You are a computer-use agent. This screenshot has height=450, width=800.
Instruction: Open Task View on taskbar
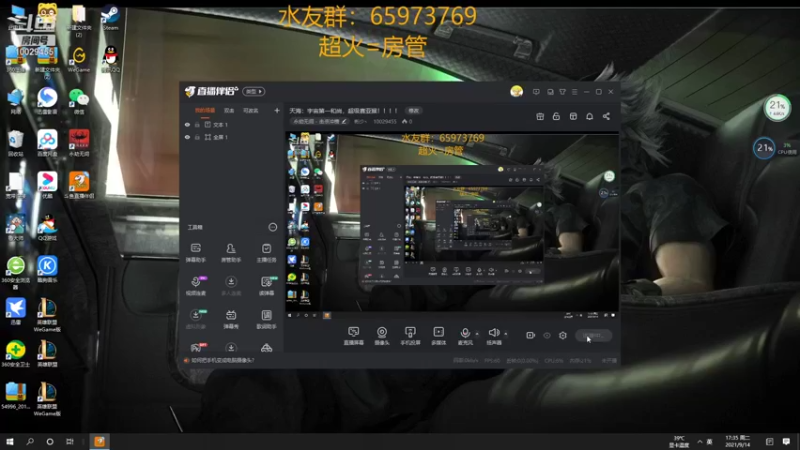(x=70, y=441)
